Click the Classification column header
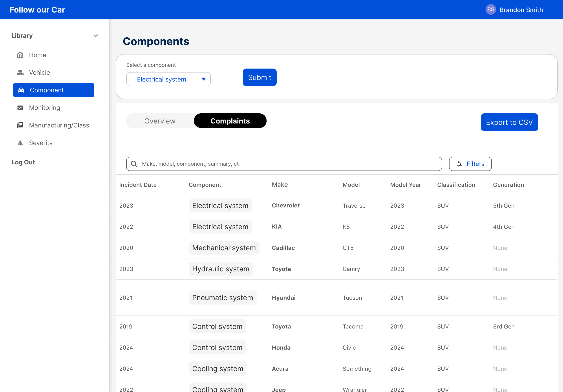The width and height of the screenshot is (563, 392). click(x=456, y=185)
